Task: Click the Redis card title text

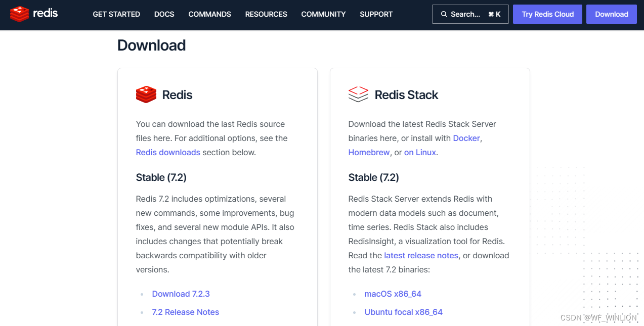Action: (177, 95)
